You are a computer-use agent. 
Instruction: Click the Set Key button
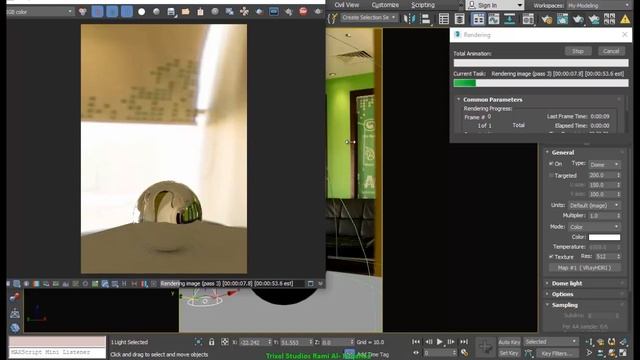509,353
